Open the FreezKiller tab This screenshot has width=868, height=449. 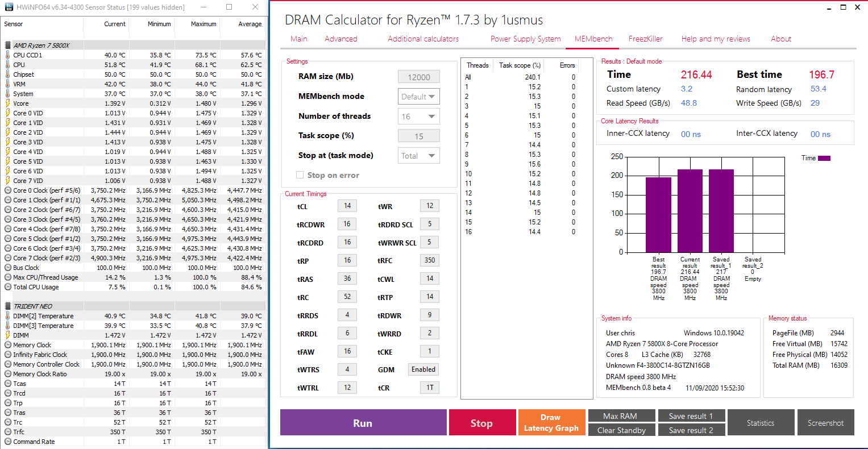(646, 39)
